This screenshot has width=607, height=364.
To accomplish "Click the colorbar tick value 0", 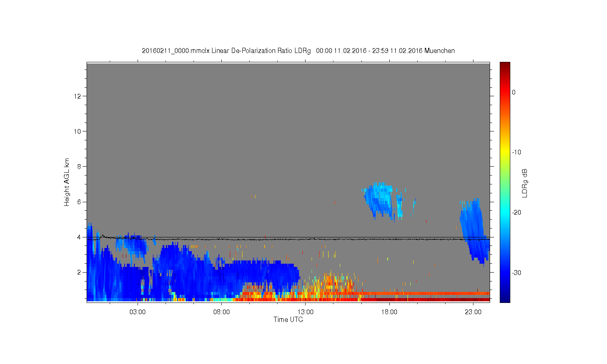I will coord(514,92).
